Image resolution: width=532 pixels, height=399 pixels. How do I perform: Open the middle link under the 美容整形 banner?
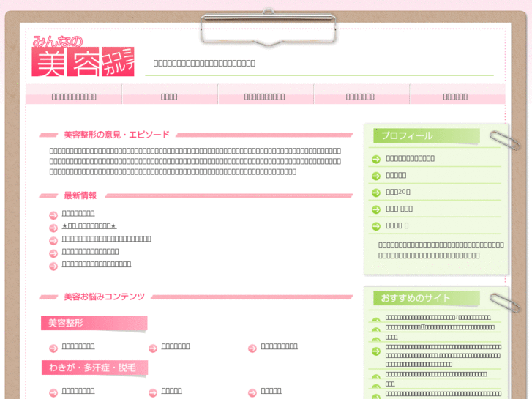point(176,346)
